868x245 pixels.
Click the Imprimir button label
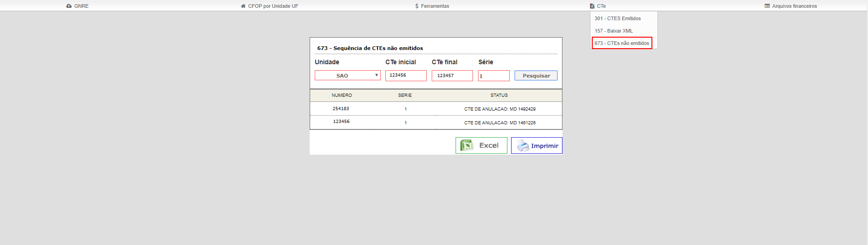pyautogui.click(x=545, y=146)
